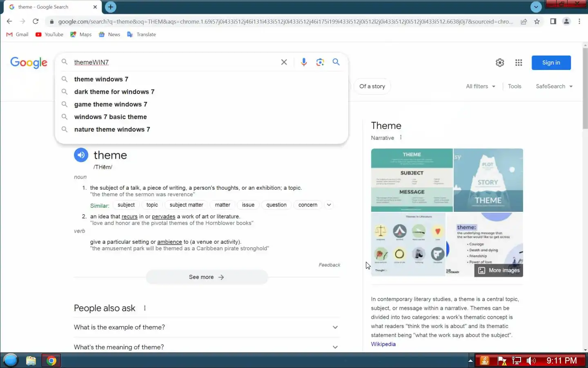Select suggestion 'nature theme windows 7'
The width and height of the screenshot is (588, 368).
tap(202, 129)
